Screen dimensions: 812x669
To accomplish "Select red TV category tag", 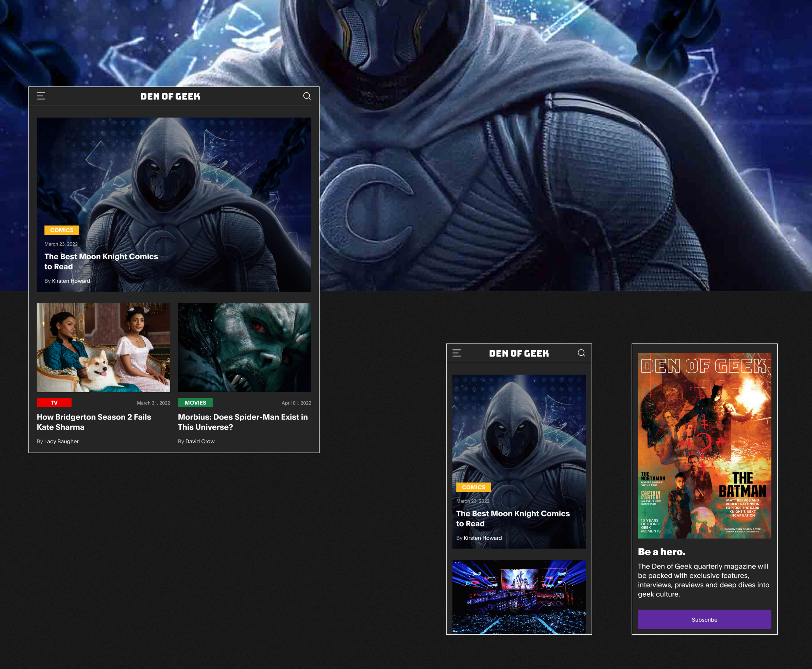I will tap(54, 403).
